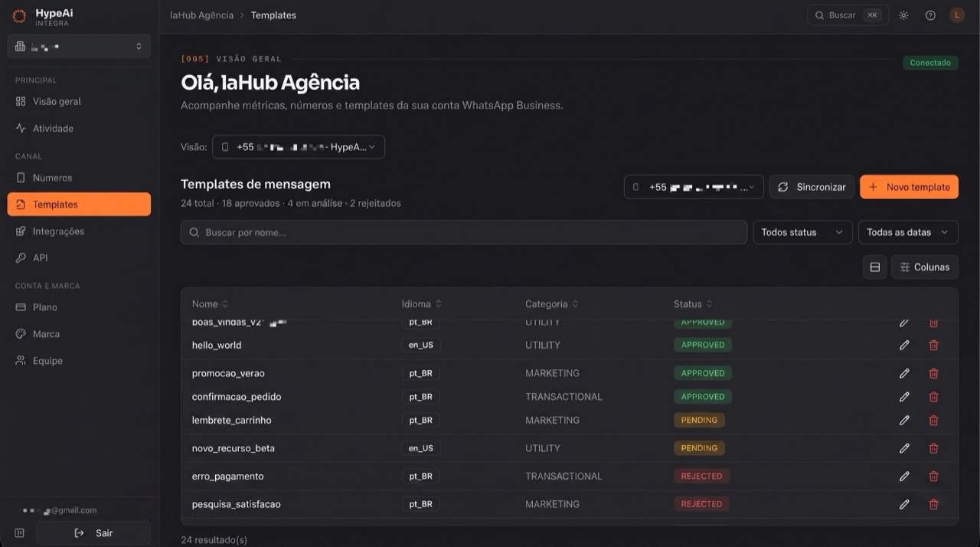
Task: Delete the lembrete_carrinho template
Action: (x=933, y=421)
